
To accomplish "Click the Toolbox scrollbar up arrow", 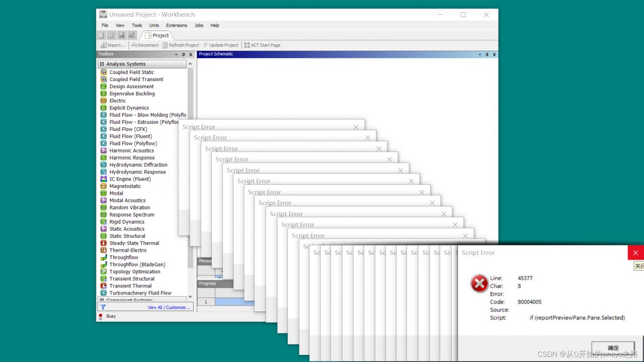I will pyautogui.click(x=190, y=64).
